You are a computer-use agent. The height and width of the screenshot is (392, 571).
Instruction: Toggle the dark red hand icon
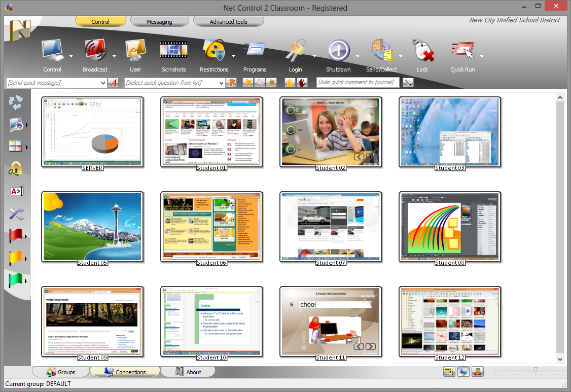point(302,83)
